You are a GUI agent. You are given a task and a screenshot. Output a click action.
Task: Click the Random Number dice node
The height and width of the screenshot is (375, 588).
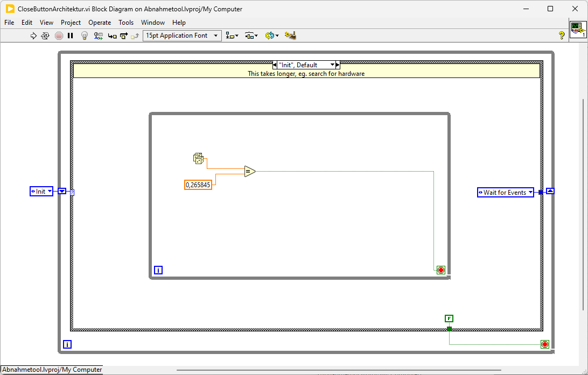pos(198,158)
